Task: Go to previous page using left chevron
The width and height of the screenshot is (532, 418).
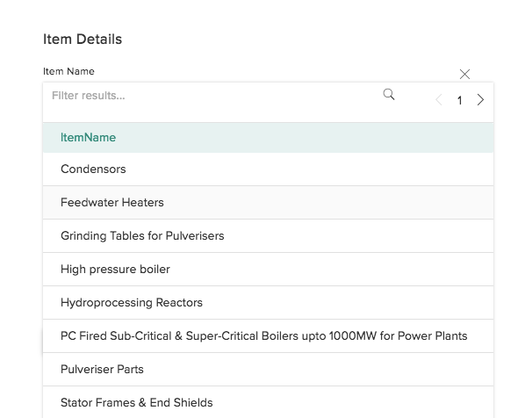Action: pos(439,100)
